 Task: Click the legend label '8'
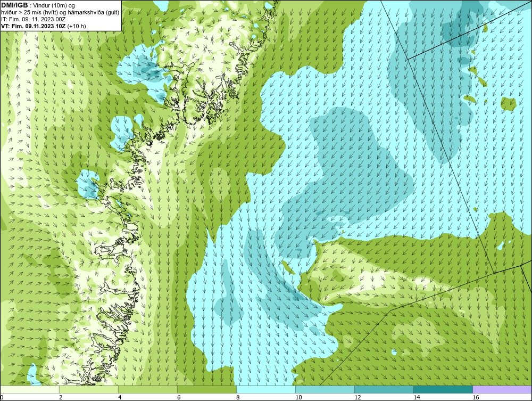[238, 397]
